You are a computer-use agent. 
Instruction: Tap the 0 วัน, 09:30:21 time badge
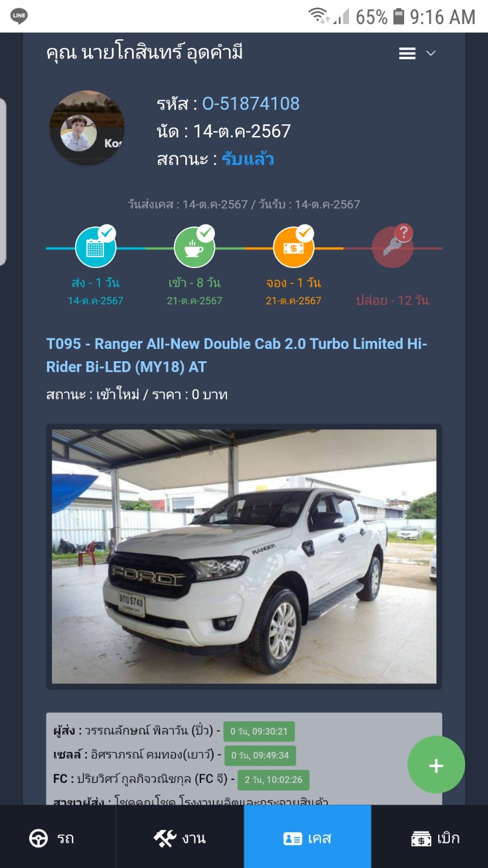point(259,731)
